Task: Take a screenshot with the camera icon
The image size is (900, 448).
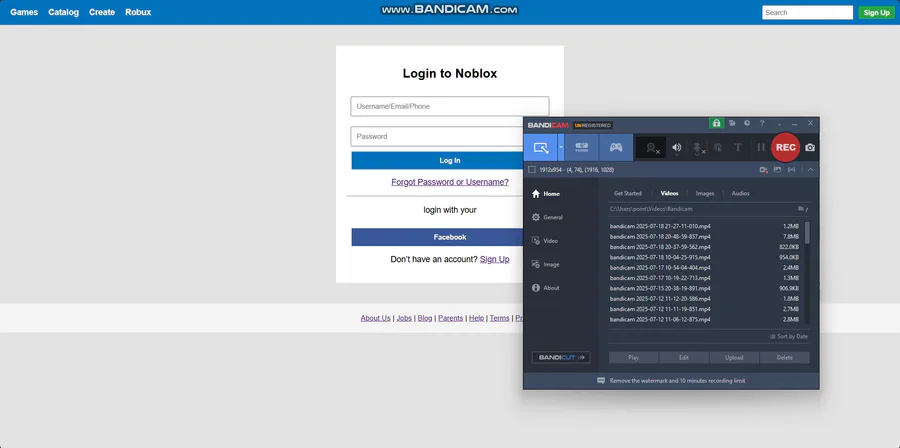Action: [x=810, y=147]
